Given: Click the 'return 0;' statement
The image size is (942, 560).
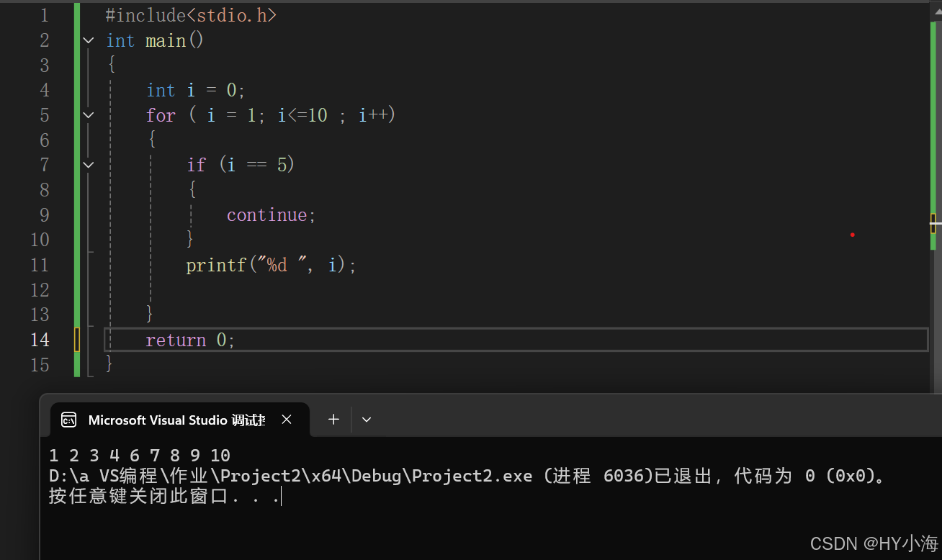Looking at the screenshot, I should [x=191, y=340].
